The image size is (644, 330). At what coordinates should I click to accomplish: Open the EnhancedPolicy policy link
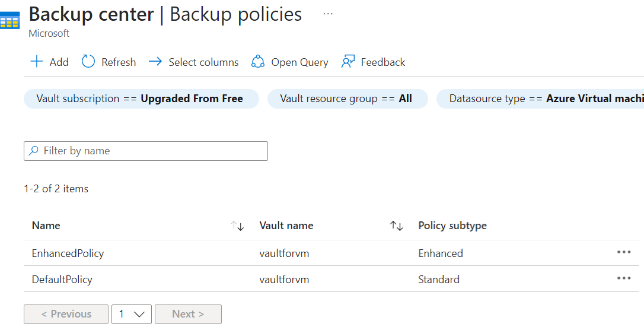[68, 253]
